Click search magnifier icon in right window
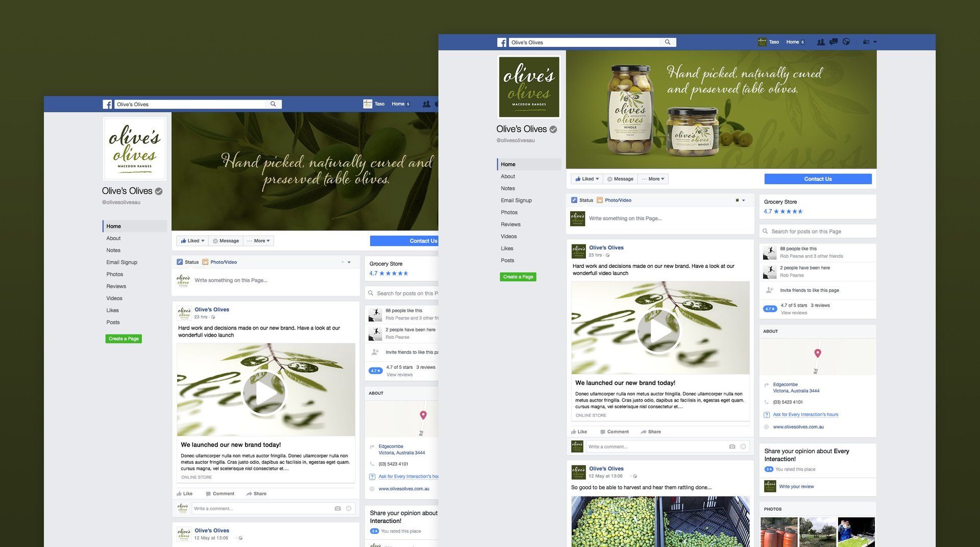Screen dimensions: 980x547 (668, 42)
